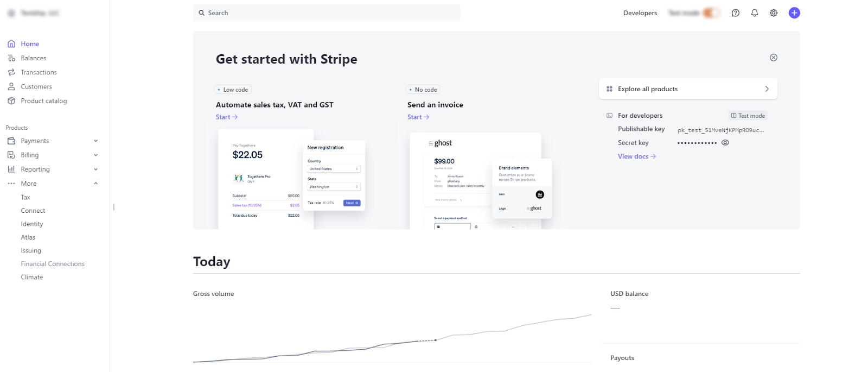Viewport: 868px width, 372px height.
Task: Expand the Payments menu chevron
Action: point(96,141)
